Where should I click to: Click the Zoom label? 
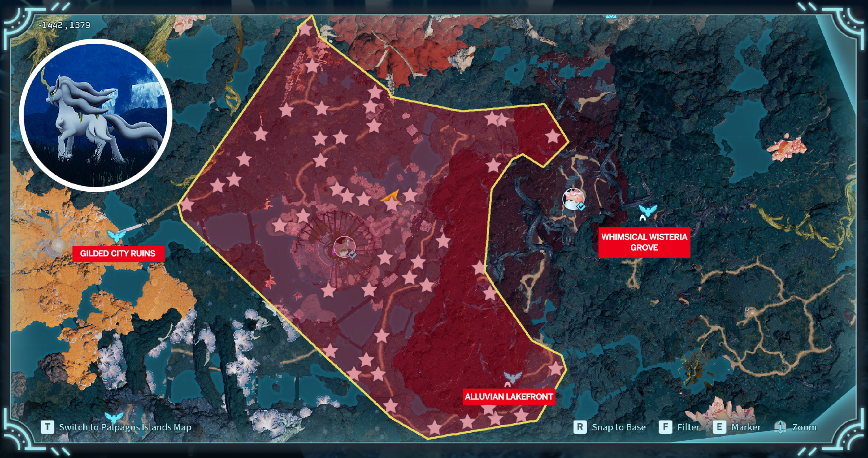(x=804, y=427)
